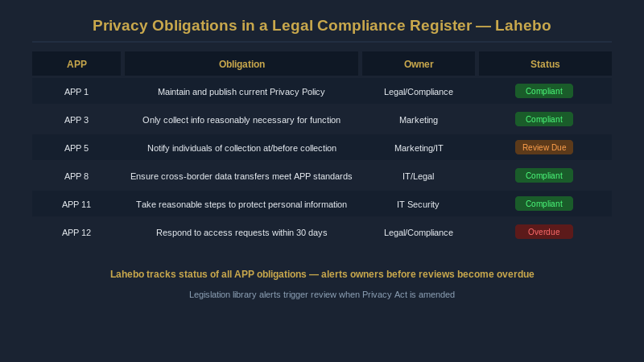Click the Marketing/IT owner cell
644x362 pixels.
click(x=419, y=148)
